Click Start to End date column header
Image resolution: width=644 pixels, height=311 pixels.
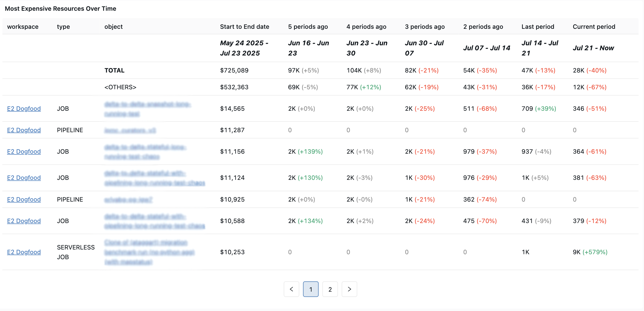pos(245,27)
